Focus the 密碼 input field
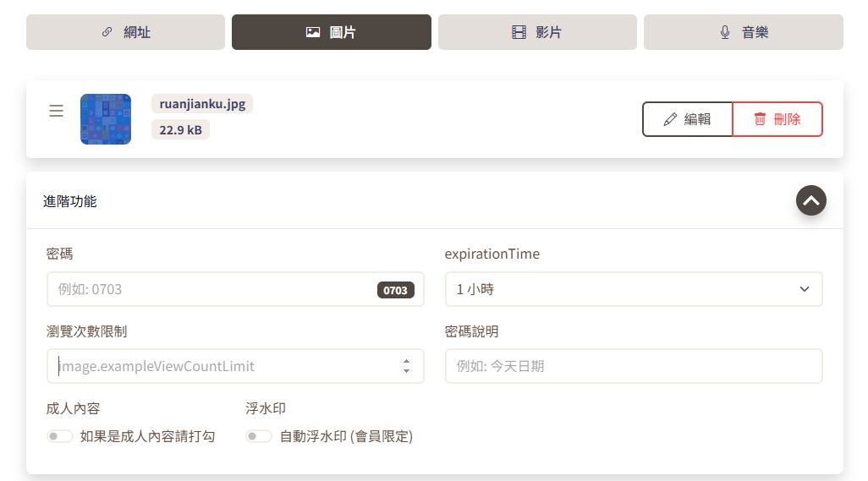The image size is (868, 481). [x=212, y=289]
